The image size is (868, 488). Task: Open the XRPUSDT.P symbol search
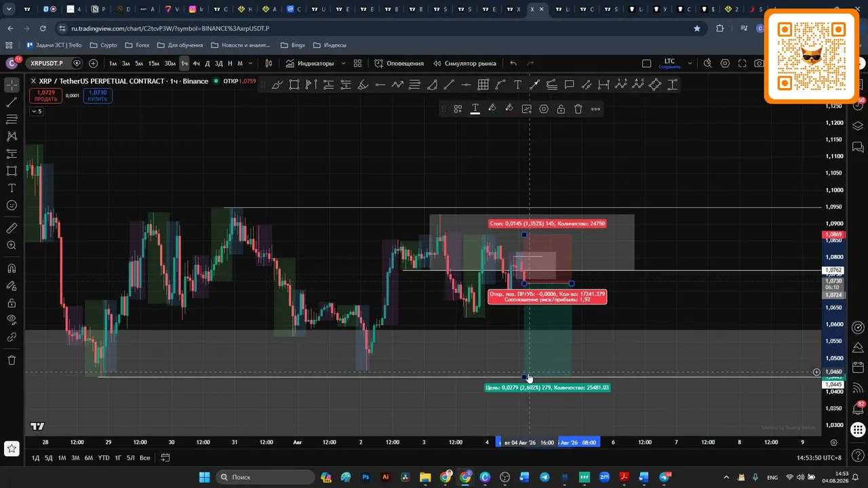click(46, 63)
